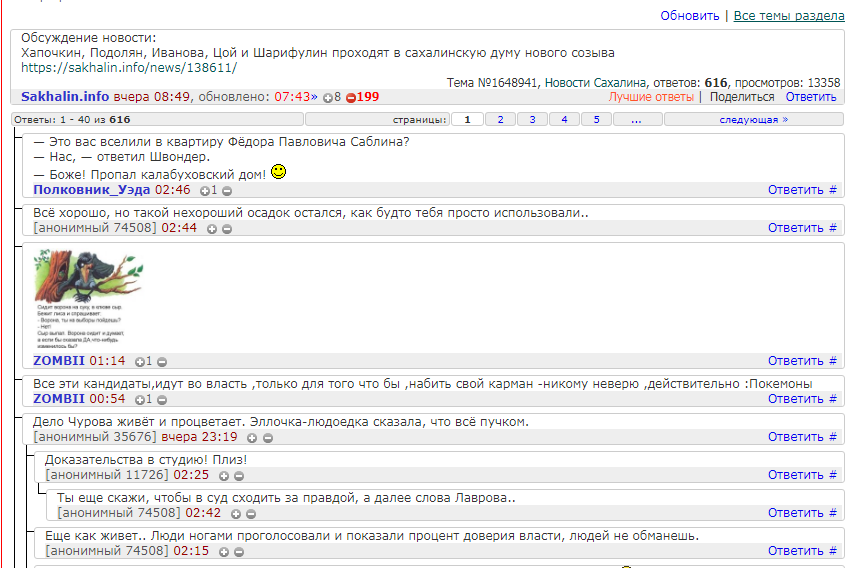Expand more pages via the ellipsis button

[636, 120]
